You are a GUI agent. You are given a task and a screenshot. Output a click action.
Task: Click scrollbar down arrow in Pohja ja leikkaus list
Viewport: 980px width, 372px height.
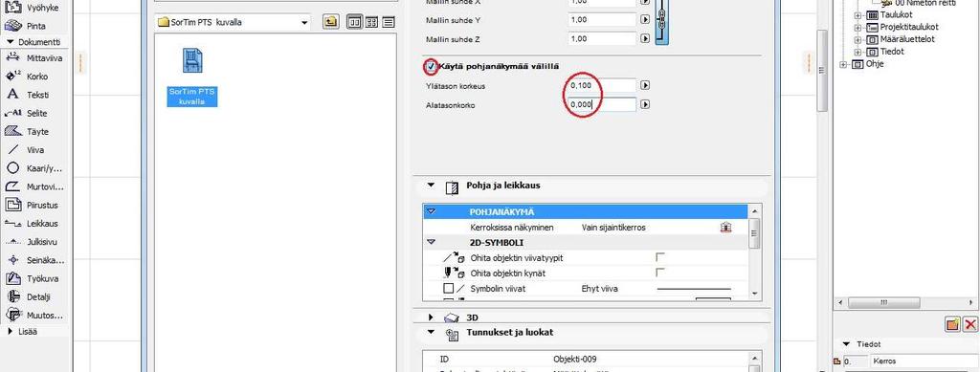(754, 294)
